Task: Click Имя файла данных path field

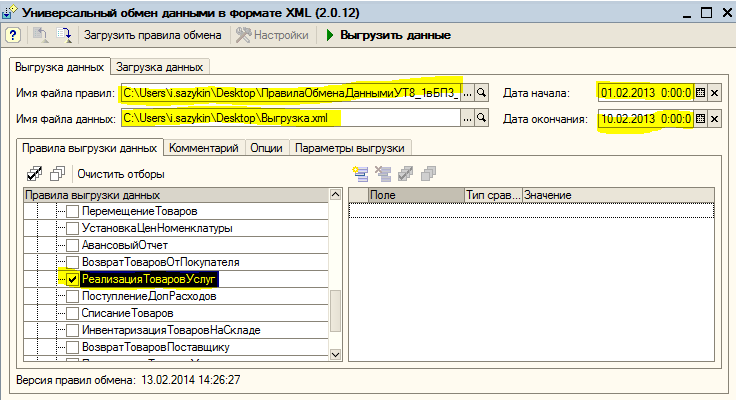Action: pyautogui.click(x=291, y=118)
